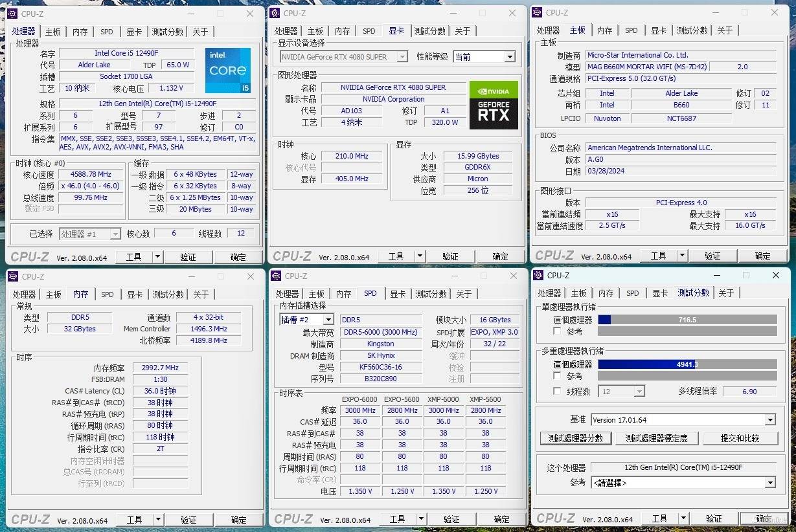Click CPU-Z app icon in processor window title
The height and width of the screenshot is (532, 796).
tap(12, 14)
